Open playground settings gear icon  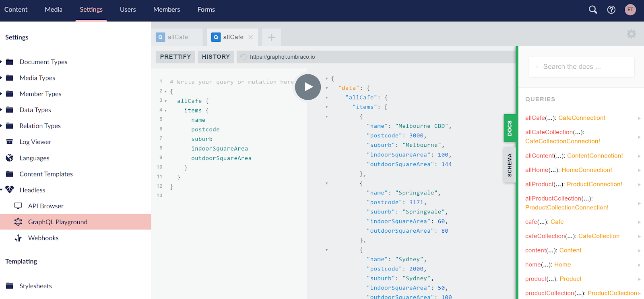click(632, 34)
